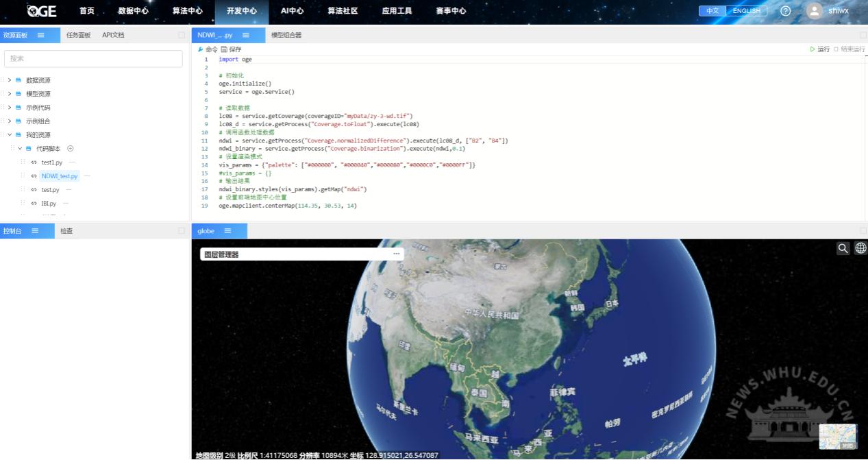Viewport: 868px width, 460px height.
Task: Open the menu icon beside 控制台
Action: coord(35,231)
